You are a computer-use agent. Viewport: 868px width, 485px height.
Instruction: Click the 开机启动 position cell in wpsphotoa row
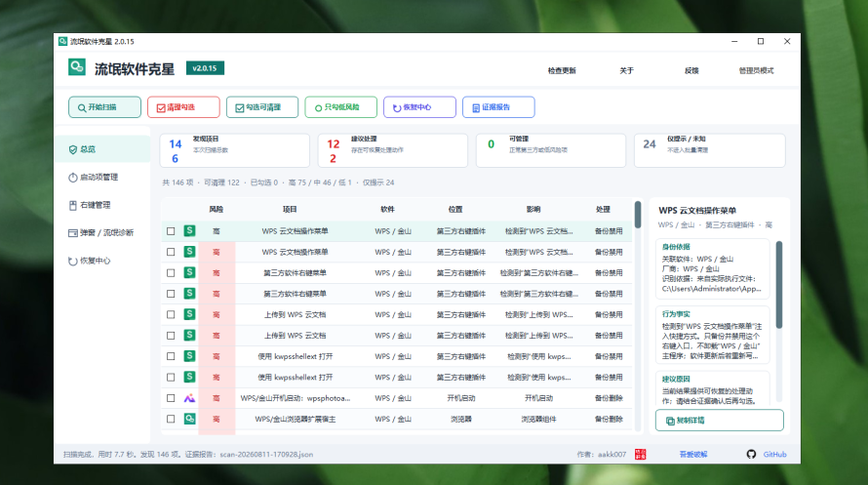click(x=461, y=398)
